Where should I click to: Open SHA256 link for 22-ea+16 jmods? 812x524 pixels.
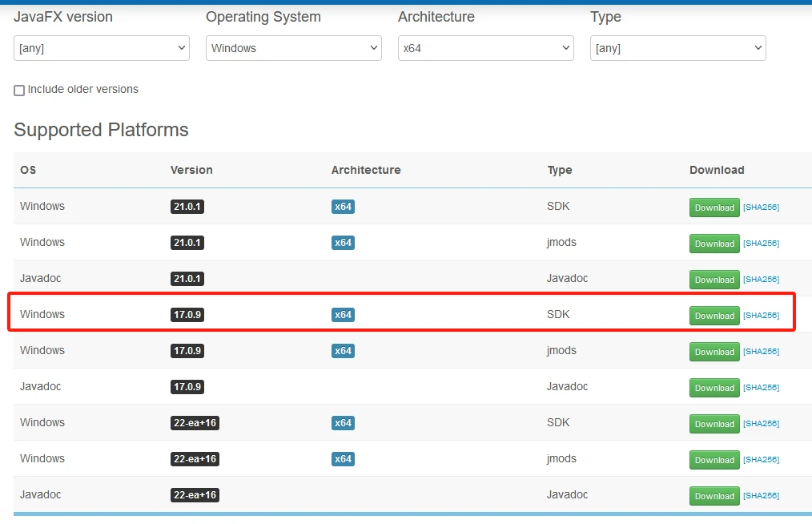tap(762, 459)
